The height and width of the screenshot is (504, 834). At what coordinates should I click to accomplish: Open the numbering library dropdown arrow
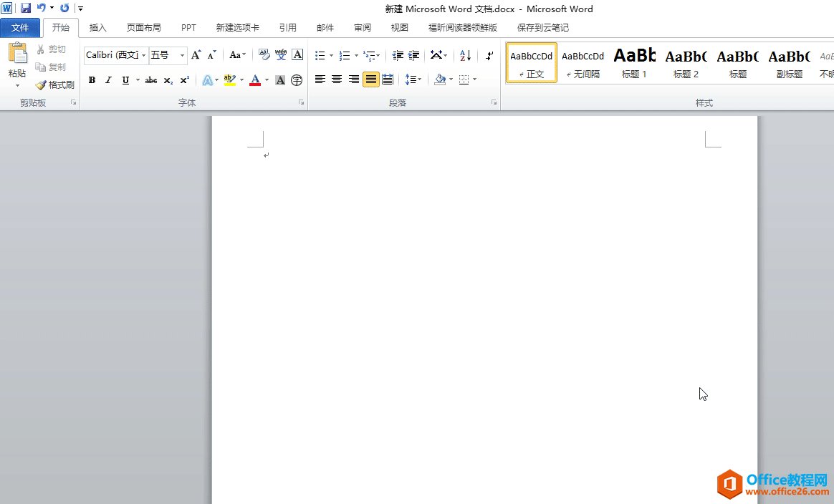pos(356,55)
